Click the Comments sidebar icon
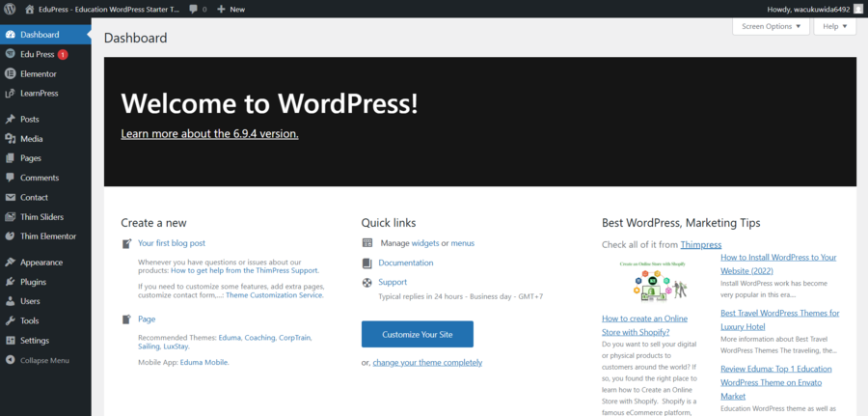This screenshot has width=868, height=416. coord(10,178)
